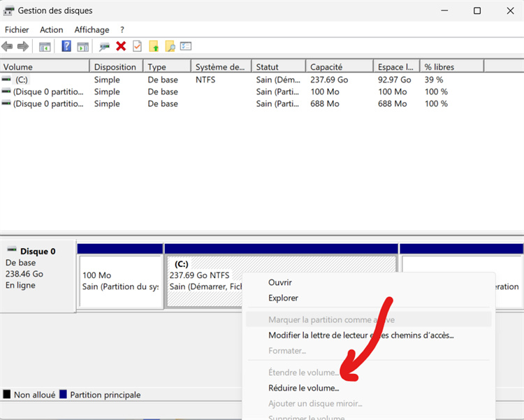Screen dimensions: 524x420
Task: Click the black Non alloué legend swatch
Action: [x=7, y=394]
